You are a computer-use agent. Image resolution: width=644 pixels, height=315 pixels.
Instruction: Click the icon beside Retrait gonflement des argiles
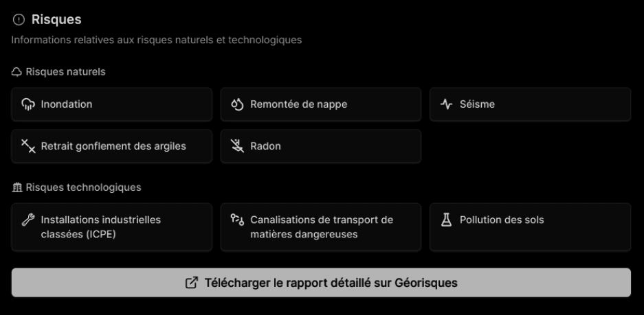(x=28, y=145)
